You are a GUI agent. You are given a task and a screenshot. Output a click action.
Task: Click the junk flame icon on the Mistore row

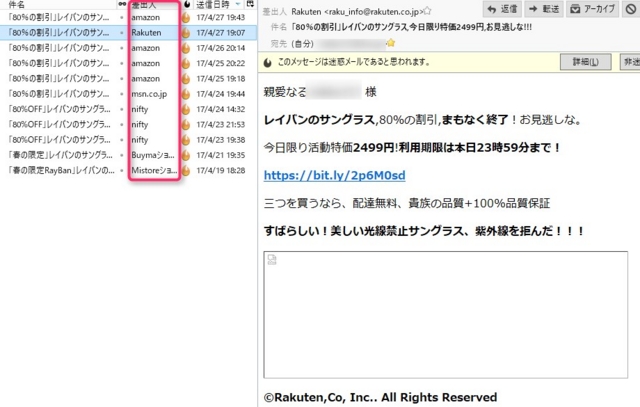[186, 171]
